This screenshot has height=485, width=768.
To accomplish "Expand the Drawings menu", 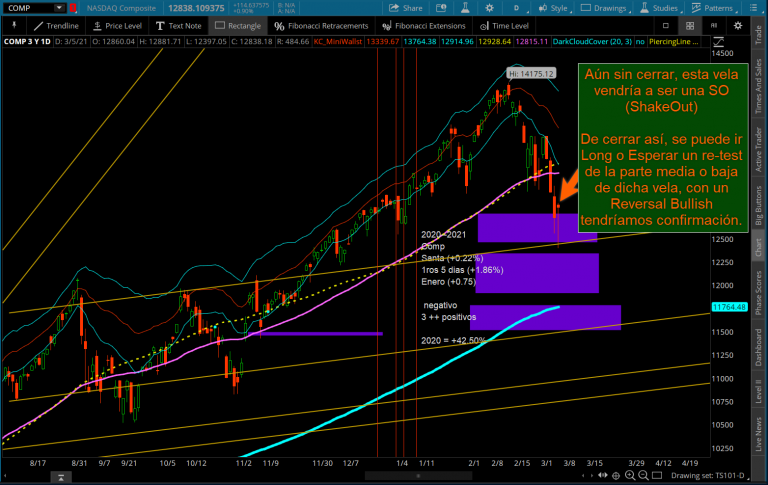I will tap(604, 8).
